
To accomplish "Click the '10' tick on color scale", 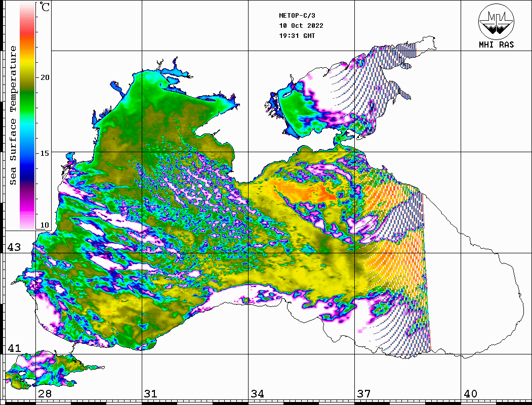I will click(x=45, y=225).
